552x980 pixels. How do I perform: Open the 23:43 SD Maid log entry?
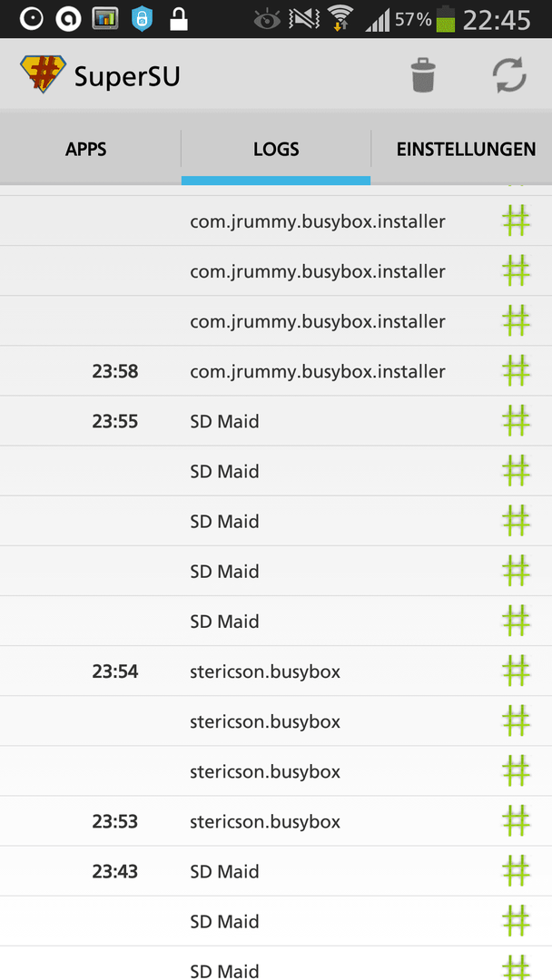(276, 870)
